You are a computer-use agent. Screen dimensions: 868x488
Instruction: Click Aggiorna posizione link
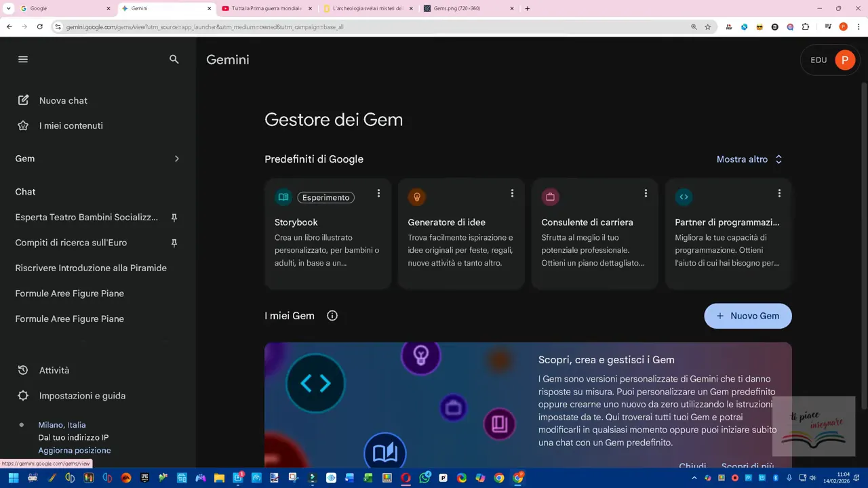[x=74, y=450]
